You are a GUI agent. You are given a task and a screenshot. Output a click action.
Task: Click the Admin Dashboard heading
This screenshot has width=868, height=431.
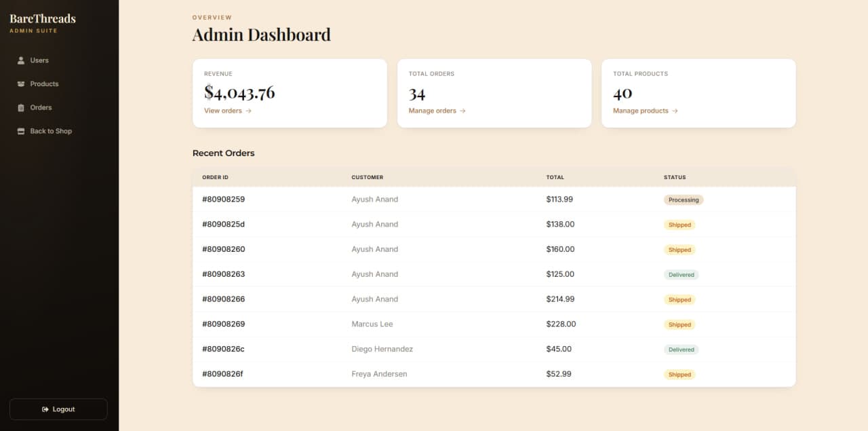click(x=262, y=35)
